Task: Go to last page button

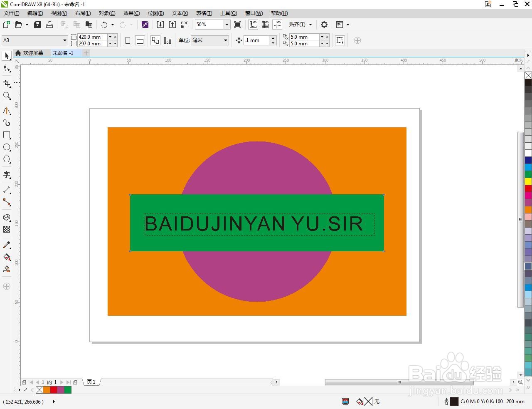Action: click(x=68, y=382)
